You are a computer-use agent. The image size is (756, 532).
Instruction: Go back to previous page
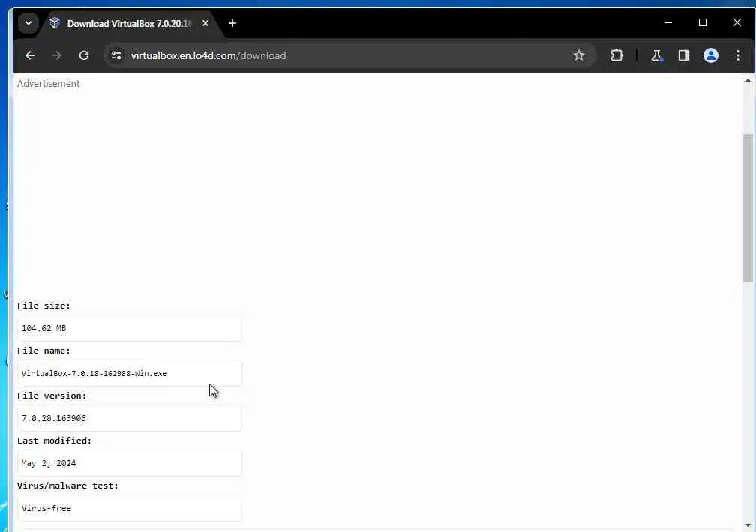[x=30, y=56]
